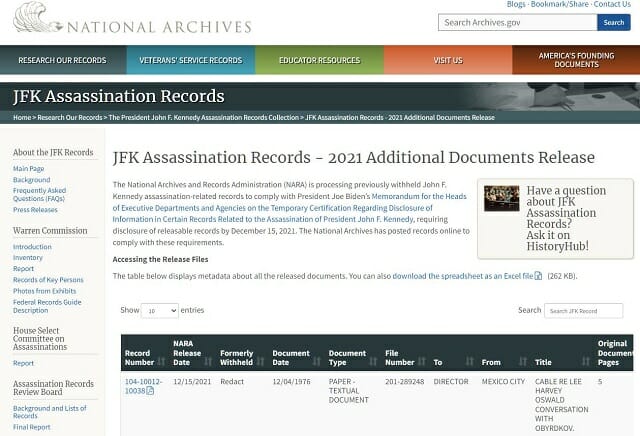Open Background and Lists of Records link
The image size is (640, 436).
point(49,412)
